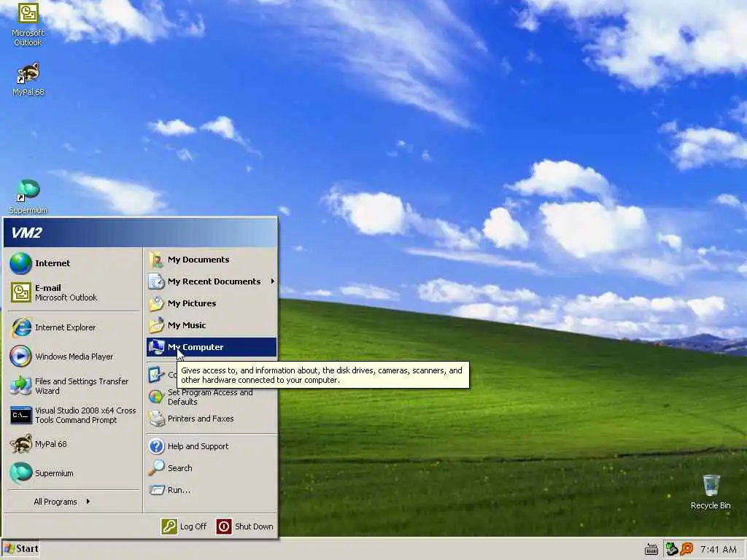Click the orange key tray icon
747x560 pixels.
click(x=686, y=549)
